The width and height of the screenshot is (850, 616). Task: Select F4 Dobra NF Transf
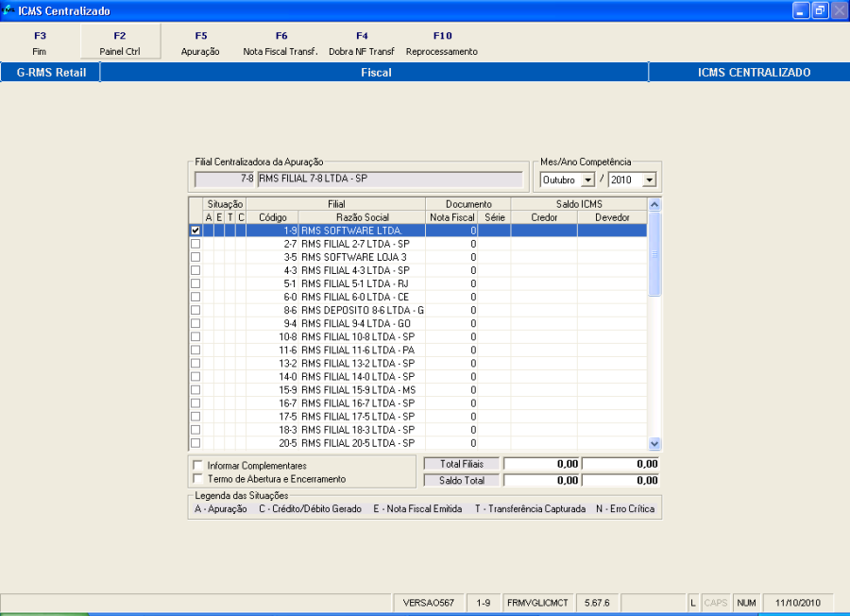point(362,43)
